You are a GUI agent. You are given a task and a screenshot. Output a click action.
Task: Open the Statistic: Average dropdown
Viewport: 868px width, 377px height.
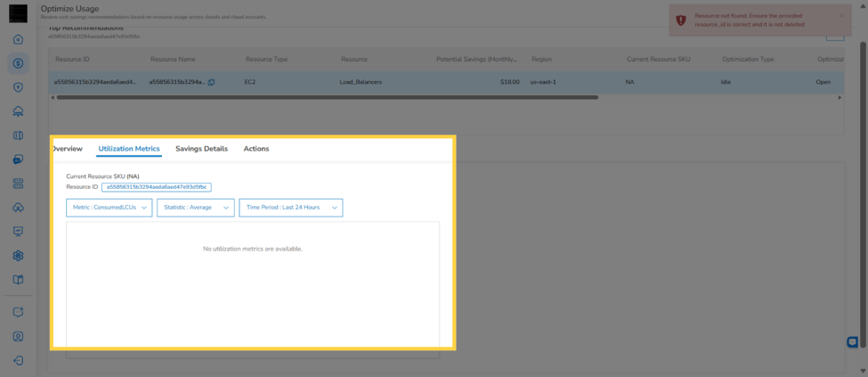click(x=195, y=208)
